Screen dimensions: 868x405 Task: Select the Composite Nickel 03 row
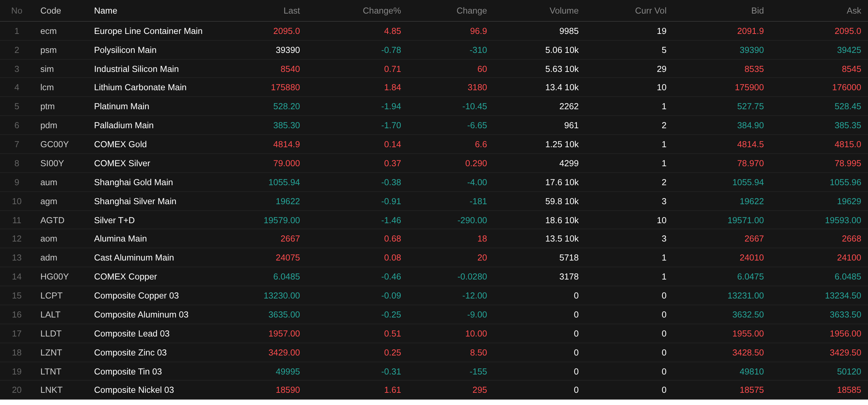134,390
